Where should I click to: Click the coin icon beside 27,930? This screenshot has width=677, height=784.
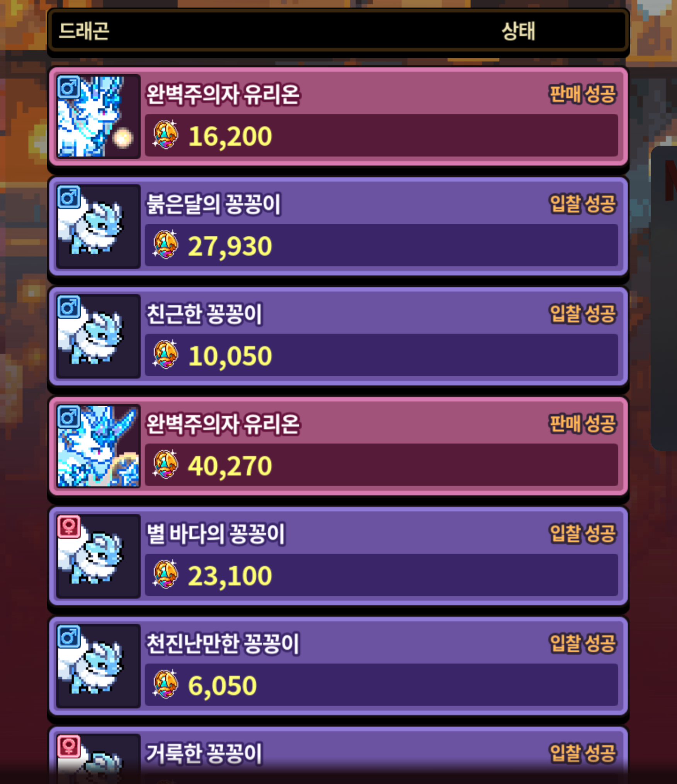(166, 245)
